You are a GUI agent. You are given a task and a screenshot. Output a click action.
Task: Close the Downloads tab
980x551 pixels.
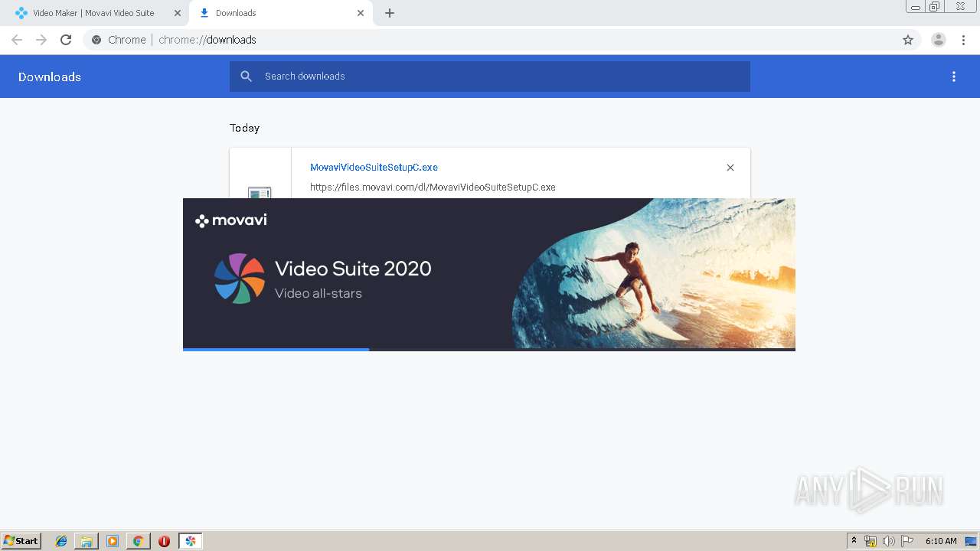(361, 13)
